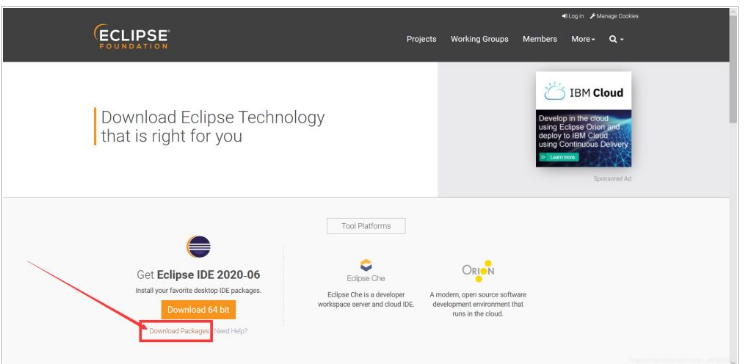Click the Eclipse Foundation logo
The height and width of the screenshot is (364, 748).
pyautogui.click(x=131, y=37)
